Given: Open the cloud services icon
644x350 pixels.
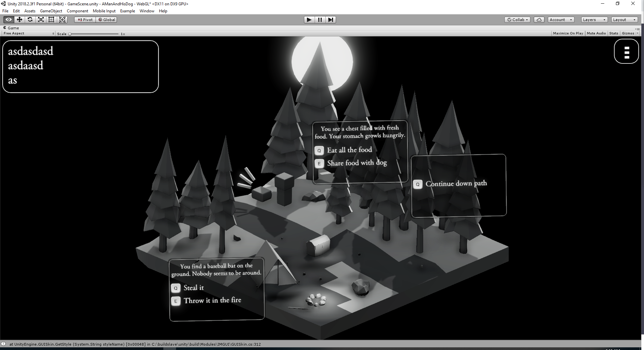Looking at the screenshot, I should point(539,20).
